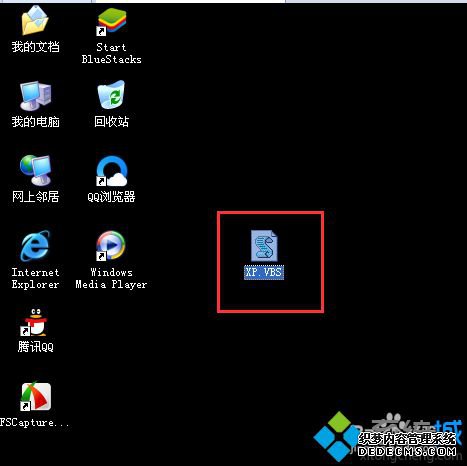
Task: Click the 腾讯QQ label text
Action: pos(36,347)
